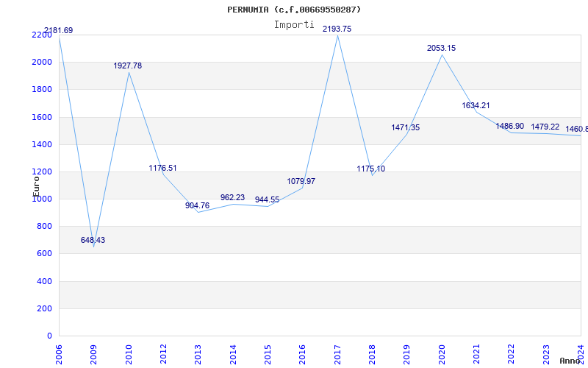Click the x-axis year 2020
The width and height of the screenshot is (588, 368).
[x=442, y=355]
